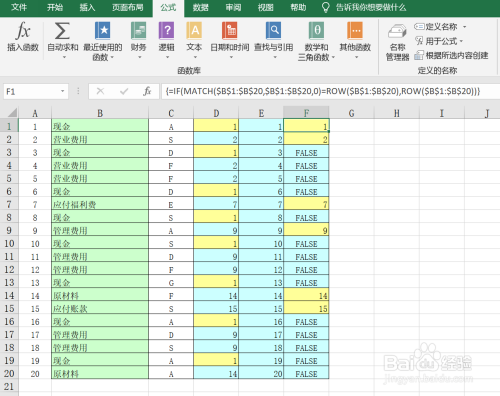The width and height of the screenshot is (500, 396).
Task: Click the formula bar enter checkmark icon
Action: pos(124,91)
